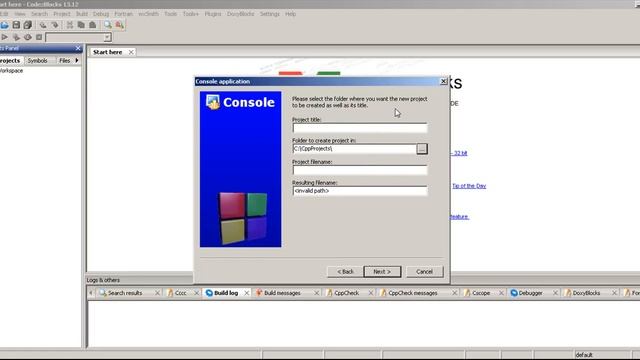Open the Project menu

tap(62, 14)
